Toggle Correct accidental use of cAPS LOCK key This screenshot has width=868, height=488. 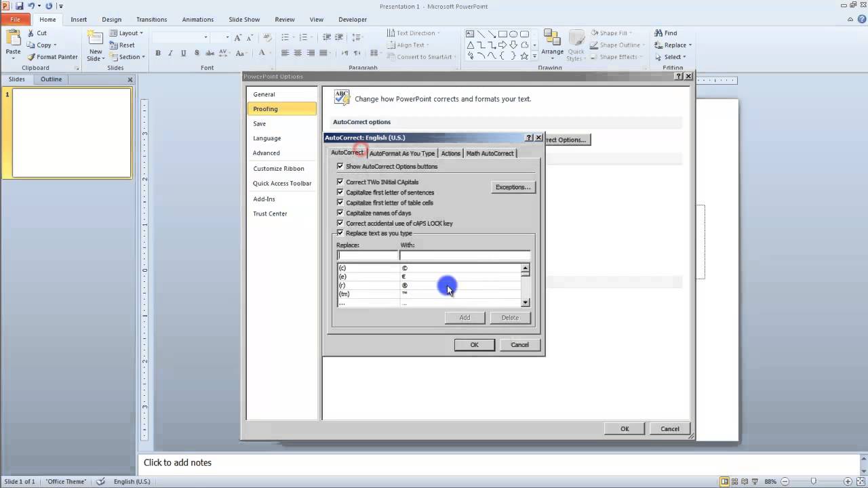(340, 223)
